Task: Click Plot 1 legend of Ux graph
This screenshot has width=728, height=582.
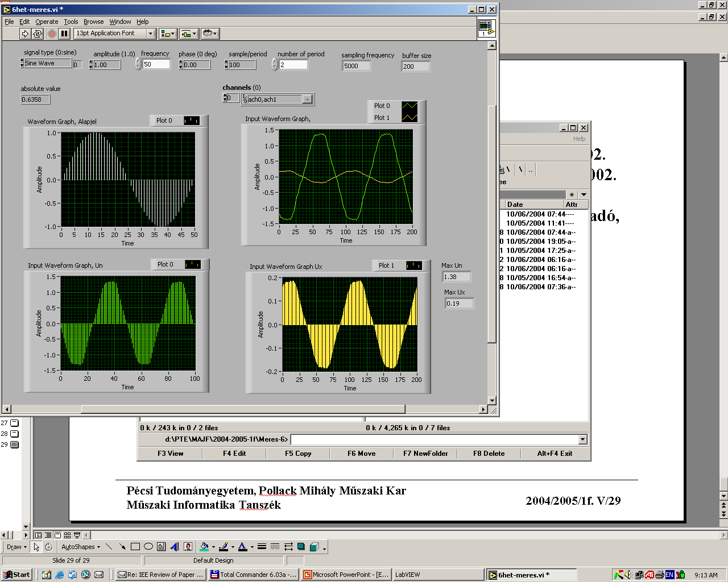Action: 414,265
